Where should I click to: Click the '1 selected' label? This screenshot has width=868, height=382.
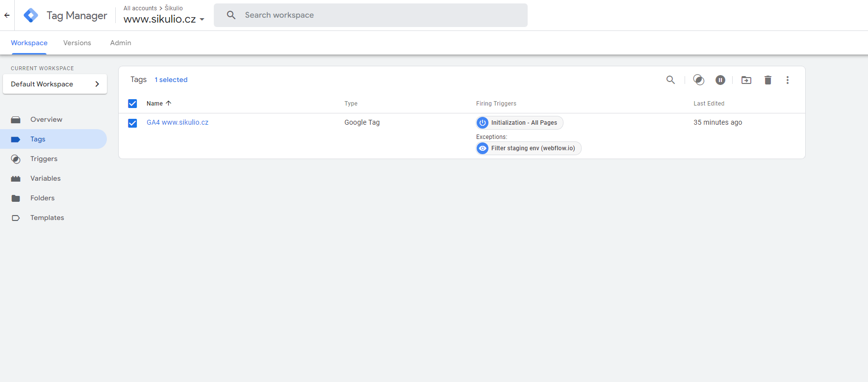[x=171, y=80]
